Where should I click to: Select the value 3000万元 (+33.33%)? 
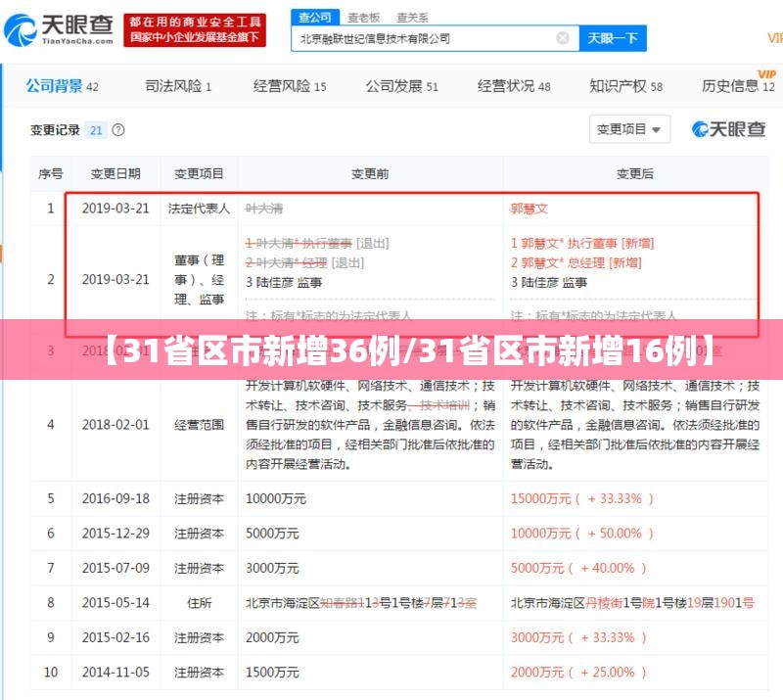tap(578, 637)
